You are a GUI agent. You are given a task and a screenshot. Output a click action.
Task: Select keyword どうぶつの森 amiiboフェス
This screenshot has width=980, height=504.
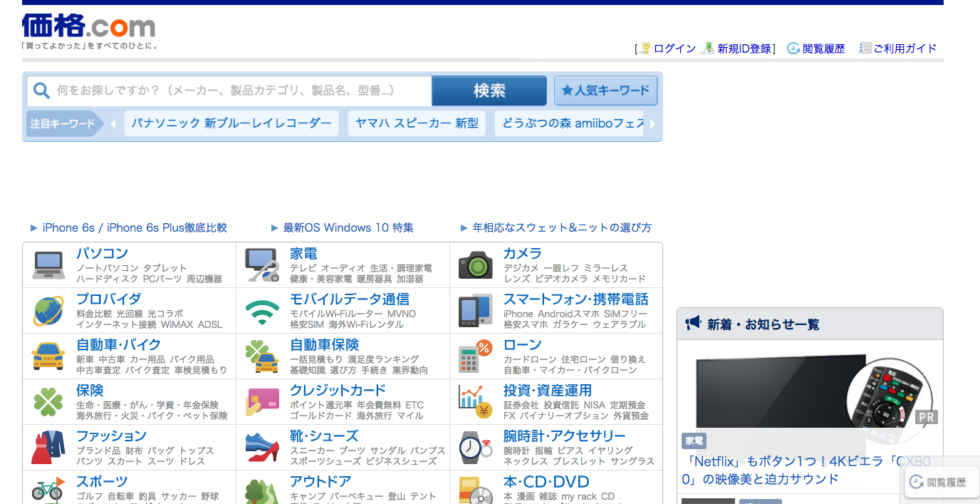click(570, 123)
